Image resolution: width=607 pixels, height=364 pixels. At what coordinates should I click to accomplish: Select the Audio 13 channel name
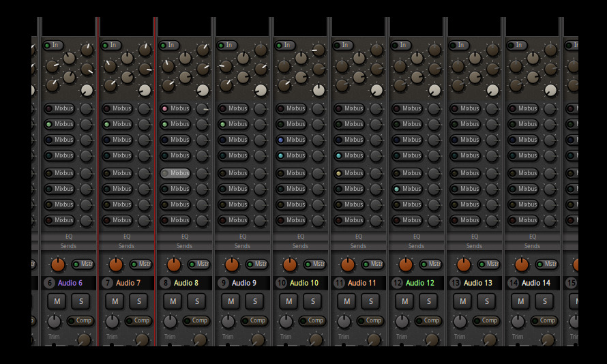(x=477, y=283)
